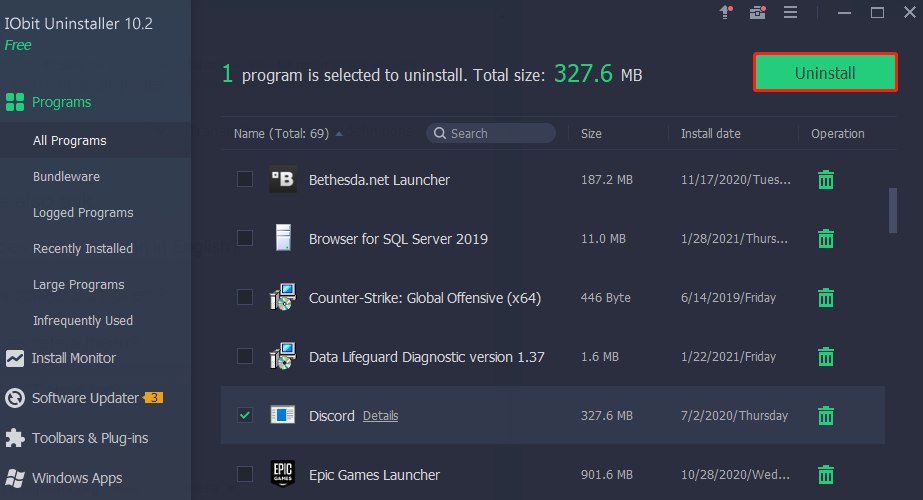Click the 6/14/2019/Friday install date
923x500 pixels.
728,297
